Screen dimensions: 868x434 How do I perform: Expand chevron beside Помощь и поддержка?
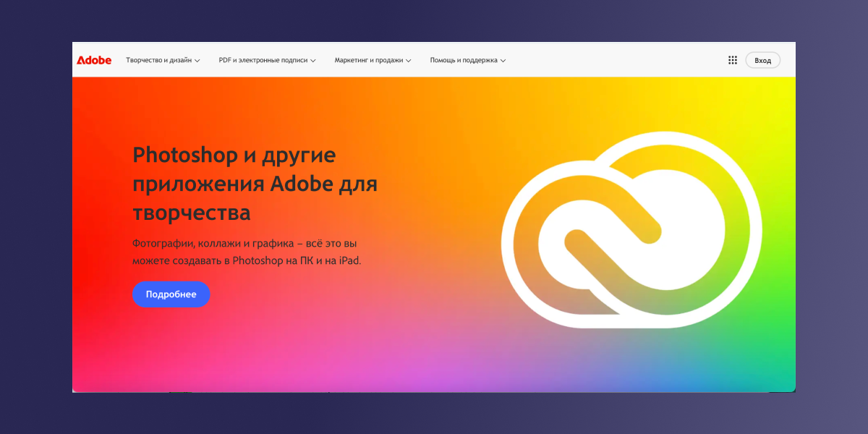click(503, 61)
